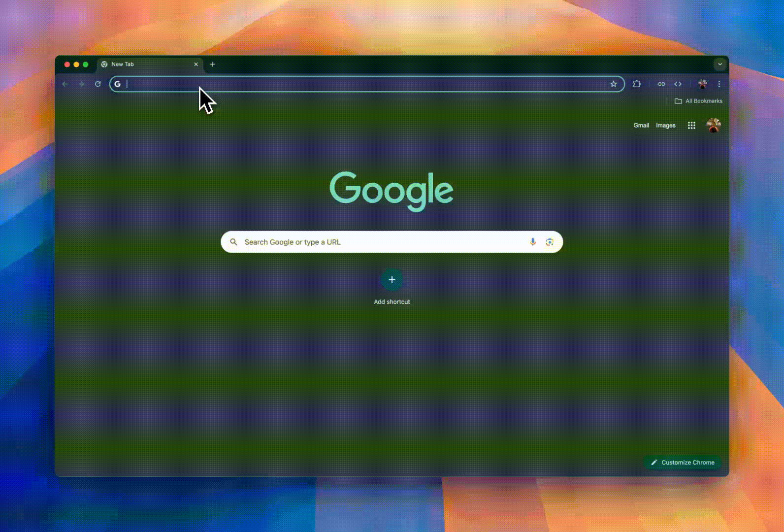Screen dimensions: 784x532
Task: Click the yellow minimize window button
Action: [x=76, y=65]
